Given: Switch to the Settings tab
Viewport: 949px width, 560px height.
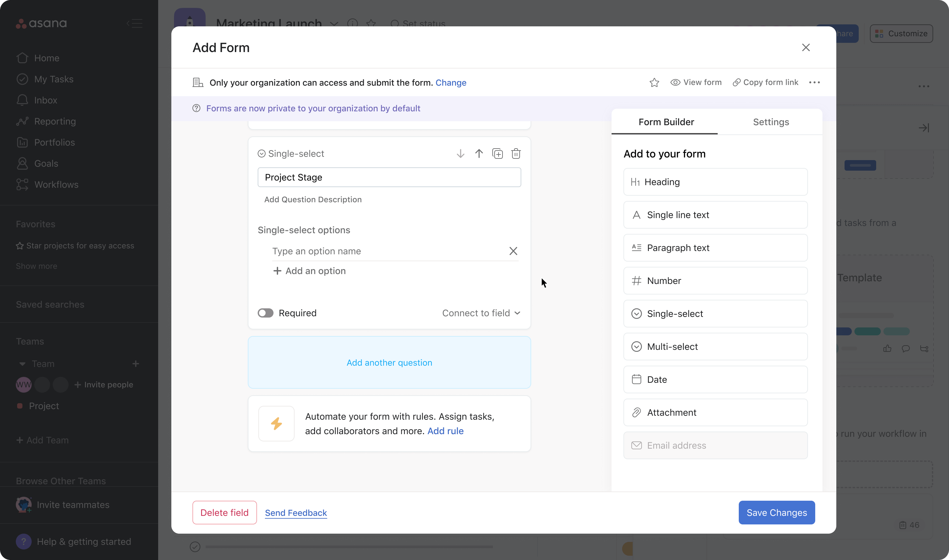Looking at the screenshot, I should 770,122.
